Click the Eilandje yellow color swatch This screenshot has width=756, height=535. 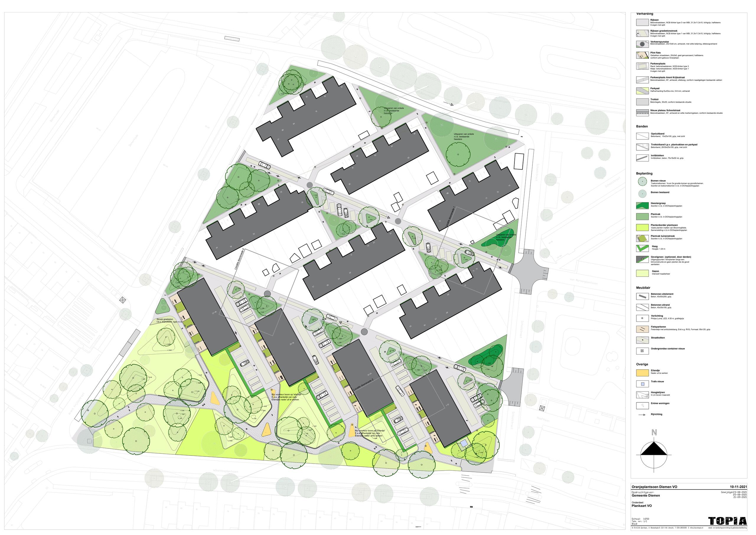(x=642, y=373)
